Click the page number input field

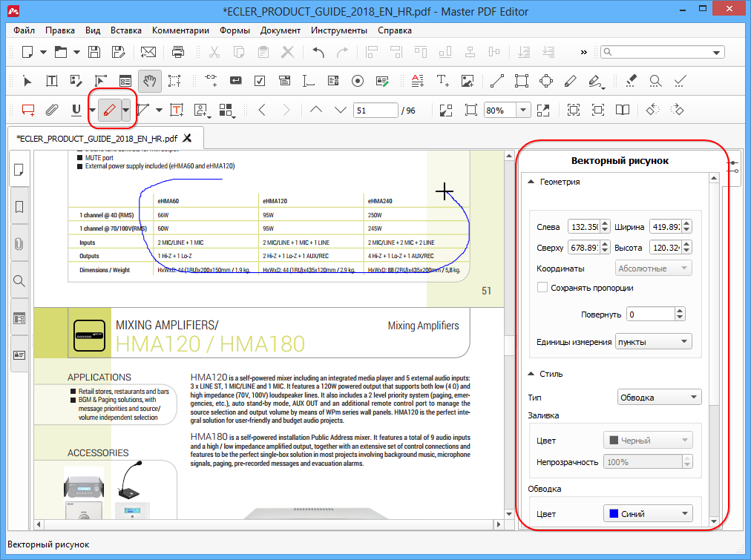click(x=375, y=111)
